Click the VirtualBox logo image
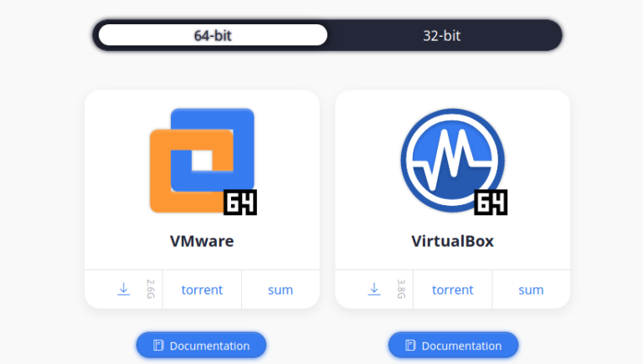643x364 pixels. click(x=454, y=161)
